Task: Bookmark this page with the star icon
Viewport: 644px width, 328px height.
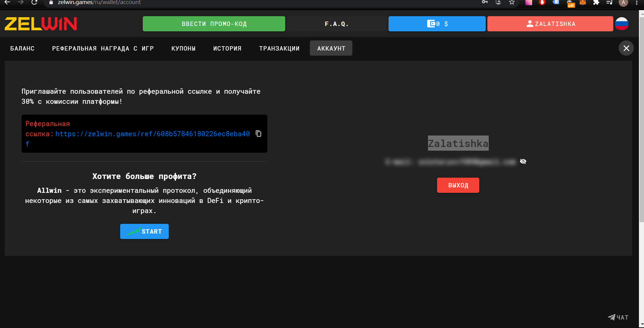Action: (x=512, y=2)
